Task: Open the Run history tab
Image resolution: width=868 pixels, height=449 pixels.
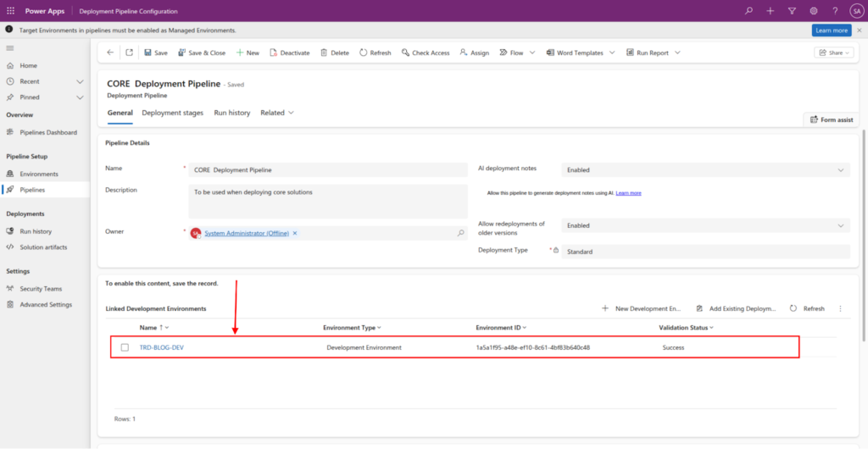Action: point(231,113)
